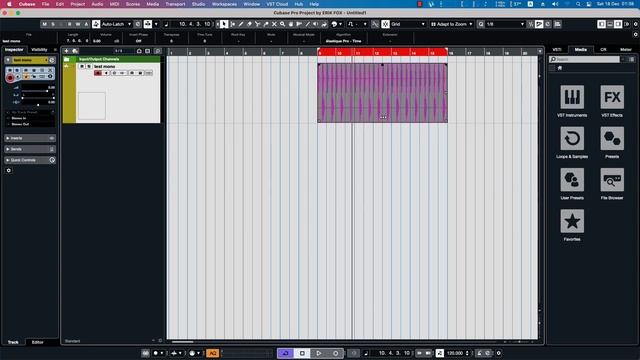Open the Studio menu
Viewport: 640px width, 360px height.
pos(198,4)
